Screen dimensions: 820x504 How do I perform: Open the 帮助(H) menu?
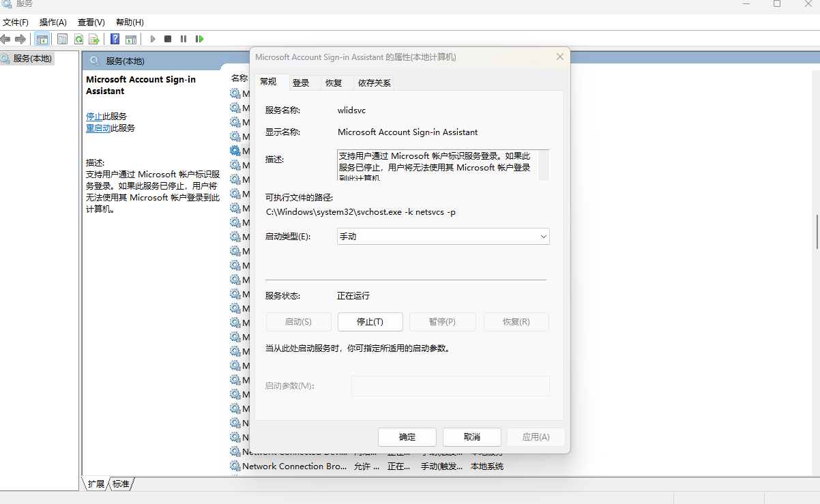130,23
